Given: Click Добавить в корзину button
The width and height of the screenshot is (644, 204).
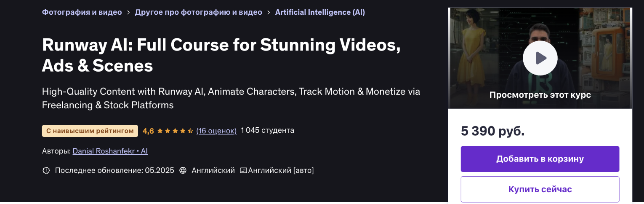Looking at the screenshot, I should pyautogui.click(x=540, y=159).
